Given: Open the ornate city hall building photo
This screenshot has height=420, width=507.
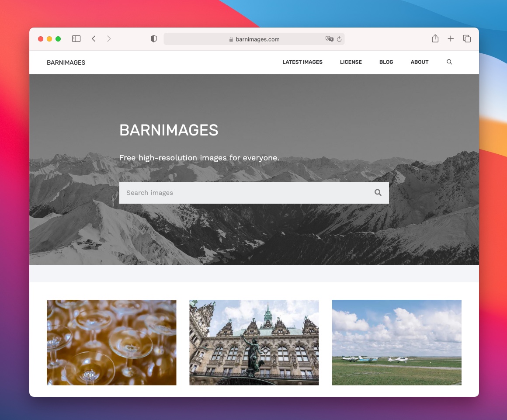Looking at the screenshot, I should click(254, 342).
